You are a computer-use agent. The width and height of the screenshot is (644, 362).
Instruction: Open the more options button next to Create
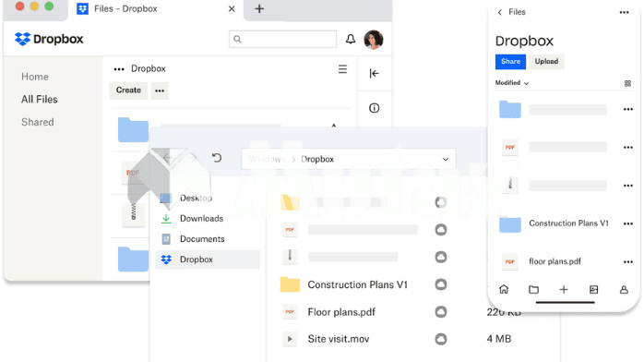pos(160,90)
